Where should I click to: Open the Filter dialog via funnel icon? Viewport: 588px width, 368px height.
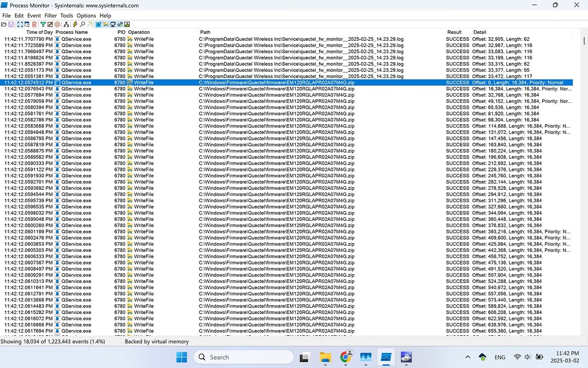click(43, 24)
